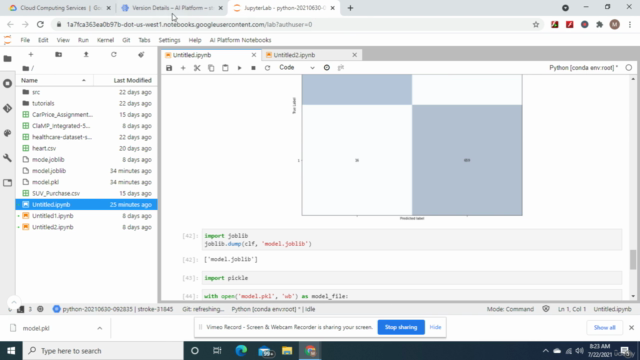640x360 pixels.
Task: Select SUV_Purchase.csv file
Action: (x=86, y=193)
